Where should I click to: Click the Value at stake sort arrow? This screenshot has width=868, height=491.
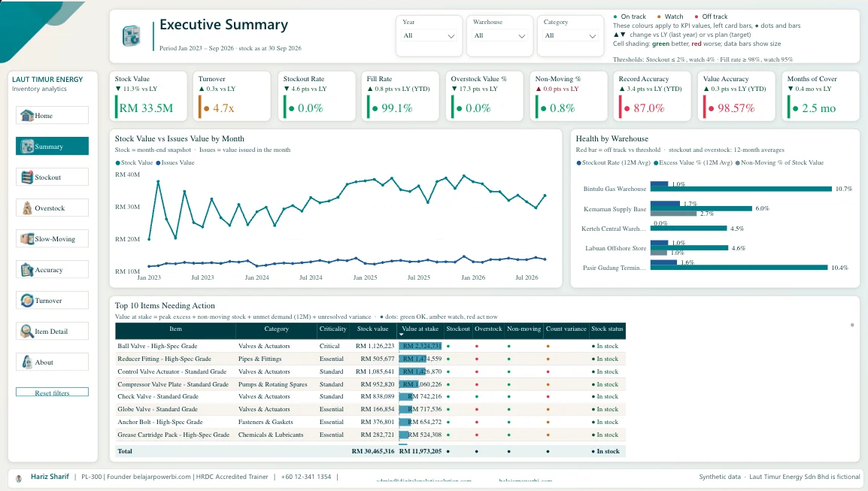click(x=402, y=335)
